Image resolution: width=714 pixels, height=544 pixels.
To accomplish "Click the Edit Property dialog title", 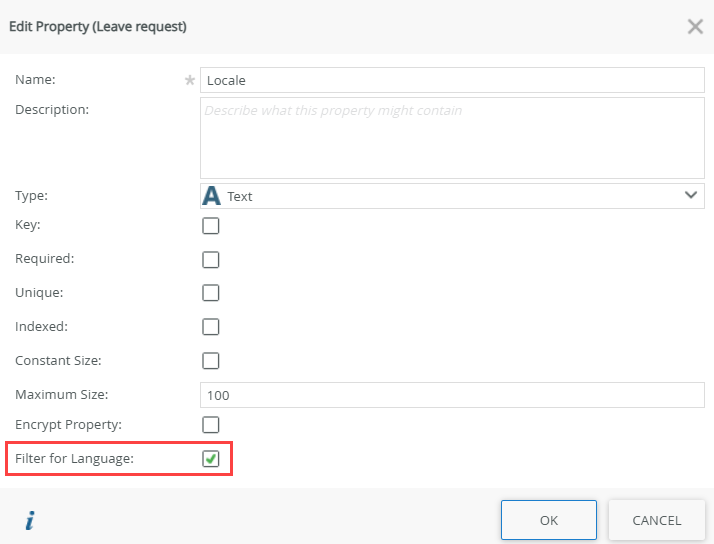I will click(x=98, y=26).
